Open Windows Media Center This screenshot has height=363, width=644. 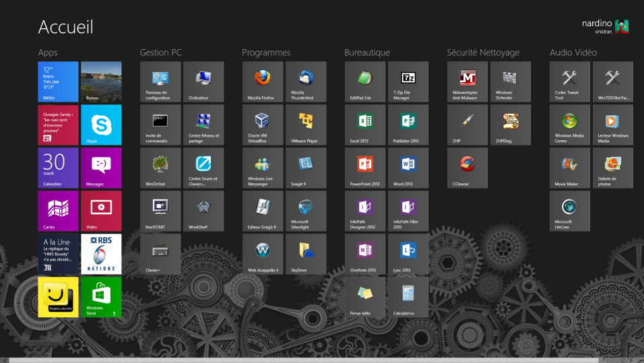pyautogui.click(x=570, y=125)
